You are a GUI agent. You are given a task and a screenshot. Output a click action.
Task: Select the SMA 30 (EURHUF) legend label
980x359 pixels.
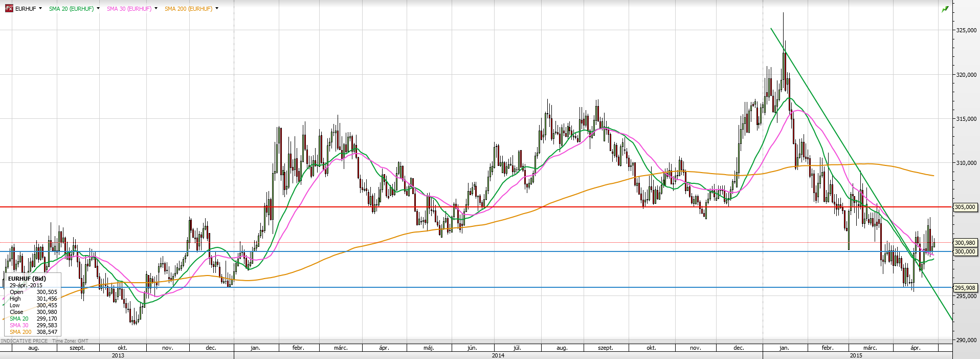coord(129,9)
